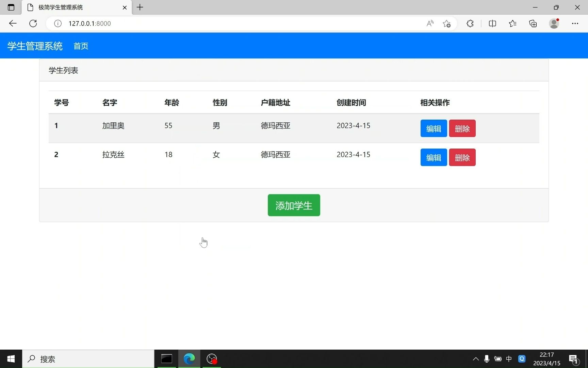Click the blue Q tray icon
Viewport: 588px width, 368px height.
click(522, 359)
